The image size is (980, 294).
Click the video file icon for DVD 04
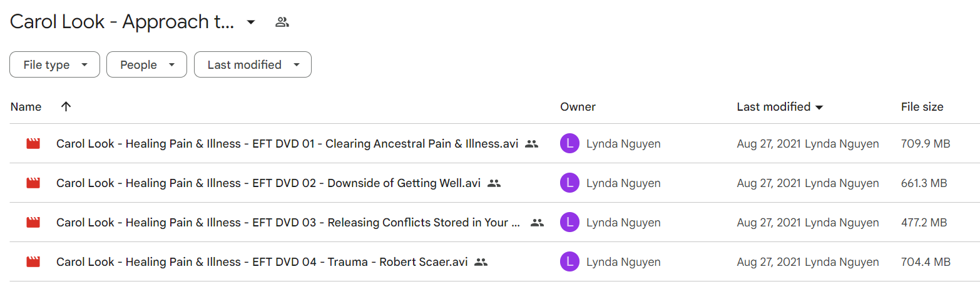(x=33, y=262)
